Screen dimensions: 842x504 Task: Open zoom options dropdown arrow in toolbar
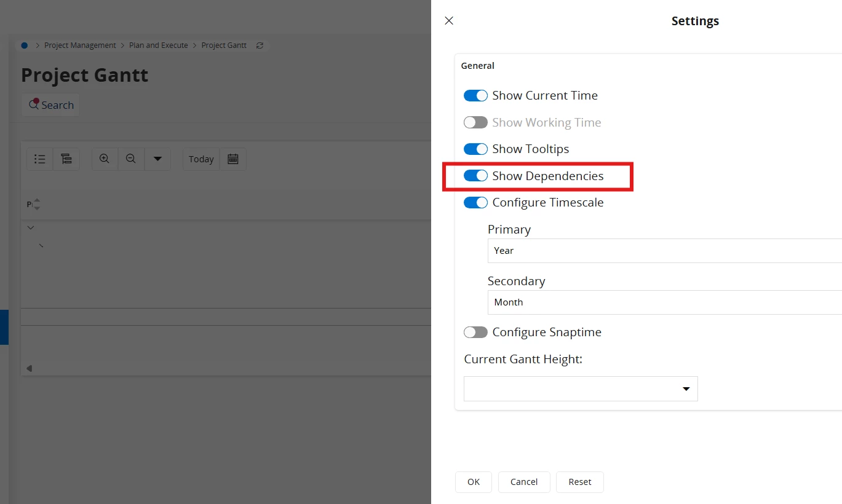tap(157, 159)
